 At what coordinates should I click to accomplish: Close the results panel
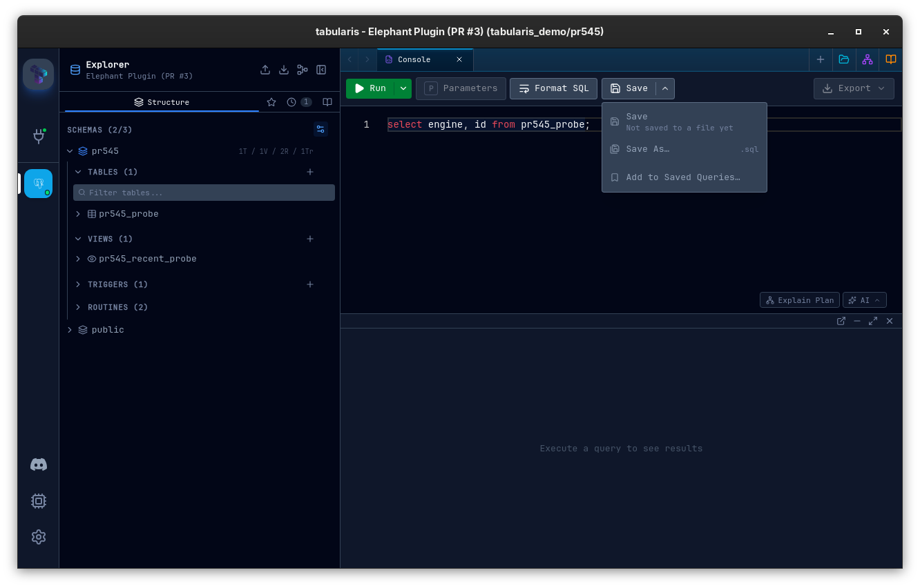pos(890,321)
